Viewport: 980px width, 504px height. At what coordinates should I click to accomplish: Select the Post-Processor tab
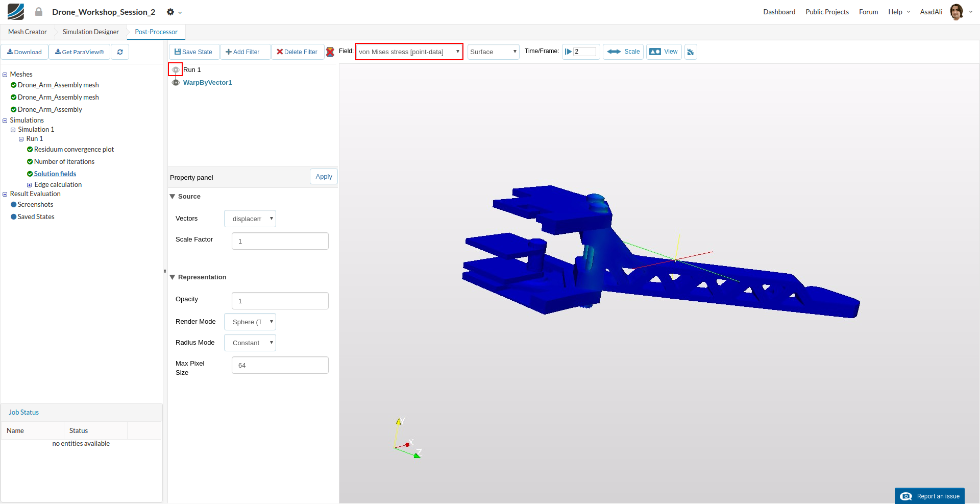click(156, 32)
